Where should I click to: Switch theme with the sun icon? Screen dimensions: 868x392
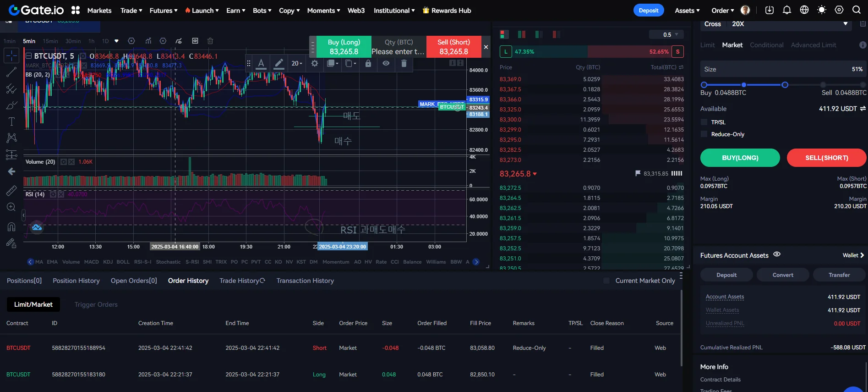[x=822, y=10]
